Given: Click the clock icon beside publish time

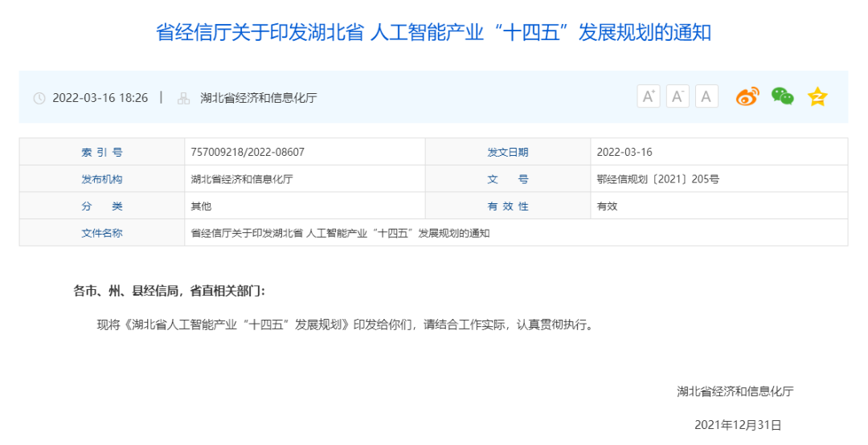Looking at the screenshot, I should (39, 98).
